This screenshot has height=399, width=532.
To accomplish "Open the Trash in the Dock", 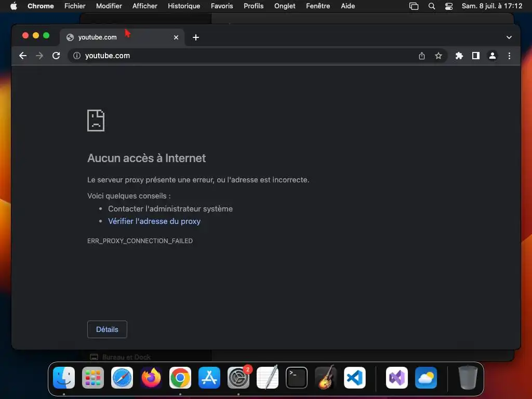I will click(468, 378).
